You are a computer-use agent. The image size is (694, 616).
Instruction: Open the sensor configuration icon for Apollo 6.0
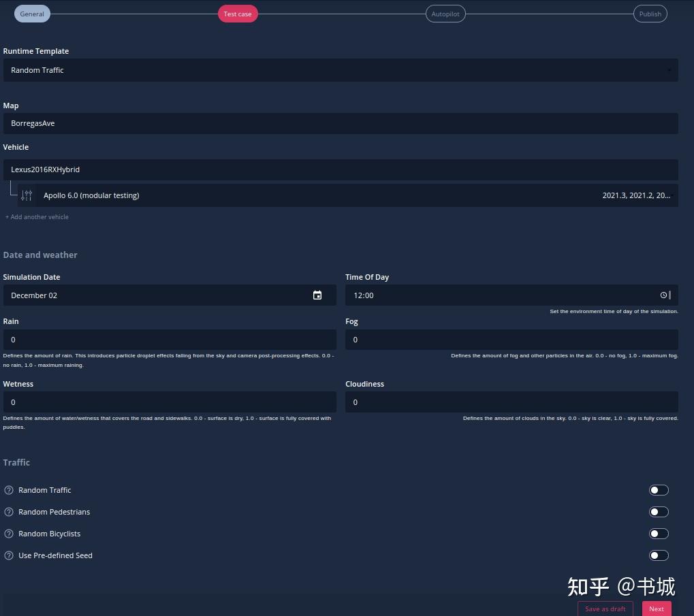pyautogui.click(x=27, y=195)
